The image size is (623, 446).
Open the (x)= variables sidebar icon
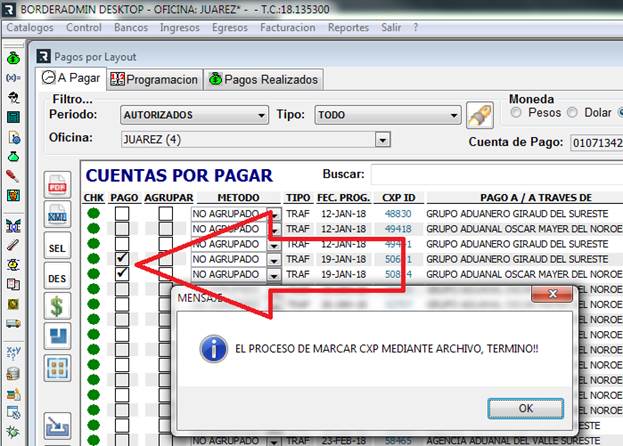[13, 78]
